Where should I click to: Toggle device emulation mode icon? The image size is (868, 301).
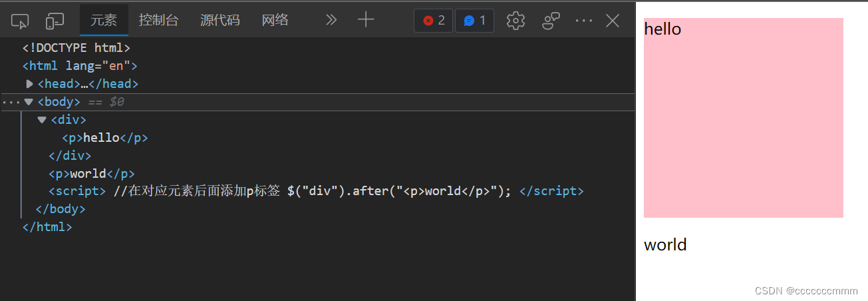[x=55, y=21]
